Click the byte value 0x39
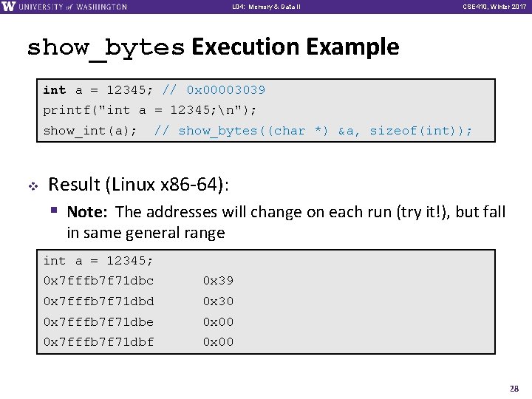532x399 pixels. point(218,281)
